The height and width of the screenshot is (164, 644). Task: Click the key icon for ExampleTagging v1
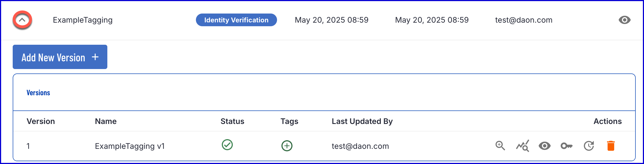[x=567, y=146]
